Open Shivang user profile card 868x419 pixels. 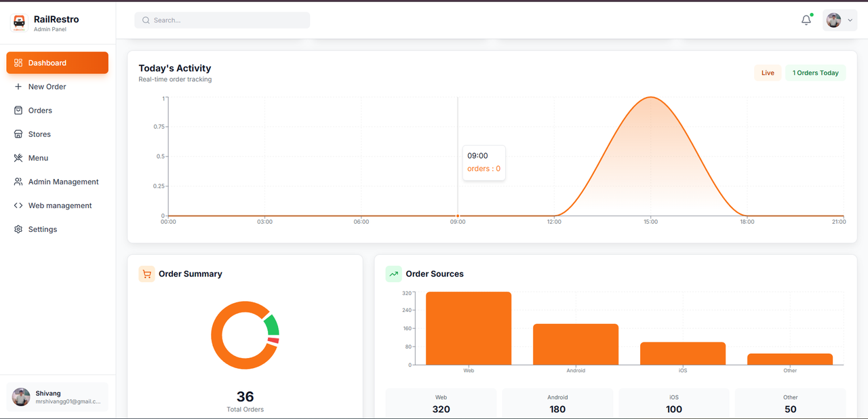click(57, 397)
